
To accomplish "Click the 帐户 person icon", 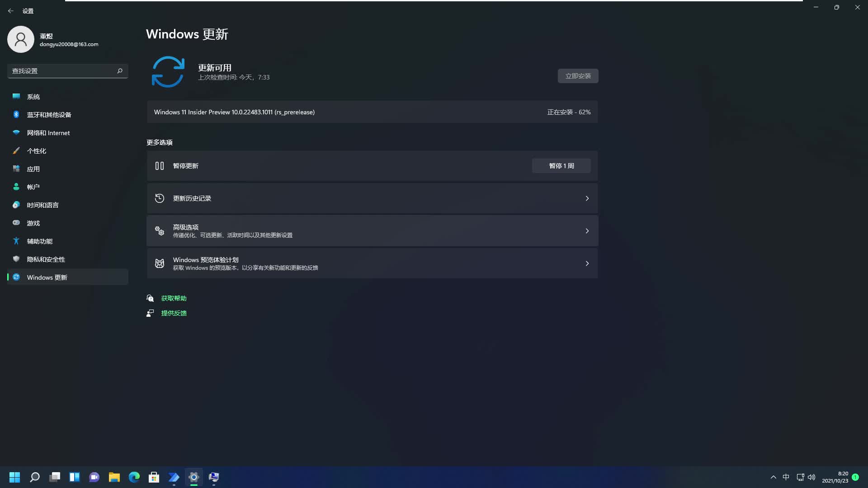I will click(x=16, y=187).
